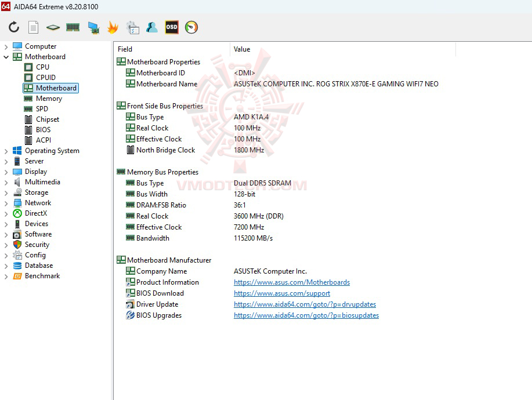Click the AMD K1A.4 bus type value
Screen dimensions: 532x400
(x=251, y=117)
